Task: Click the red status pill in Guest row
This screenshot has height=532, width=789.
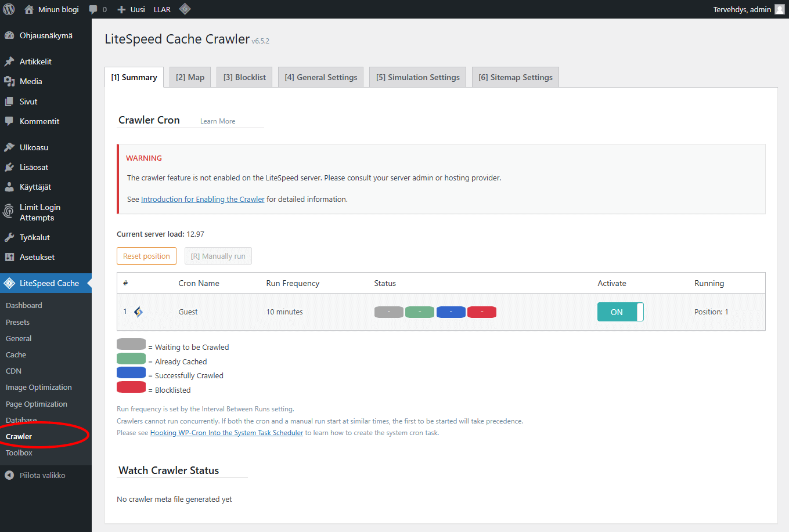Action: 482,312
